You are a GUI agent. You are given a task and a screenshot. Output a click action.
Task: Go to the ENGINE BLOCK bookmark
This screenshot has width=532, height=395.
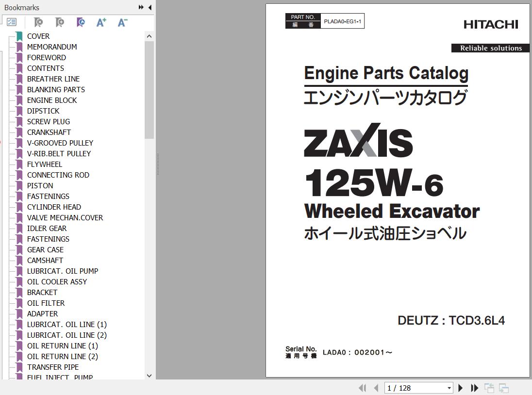pos(52,100)
